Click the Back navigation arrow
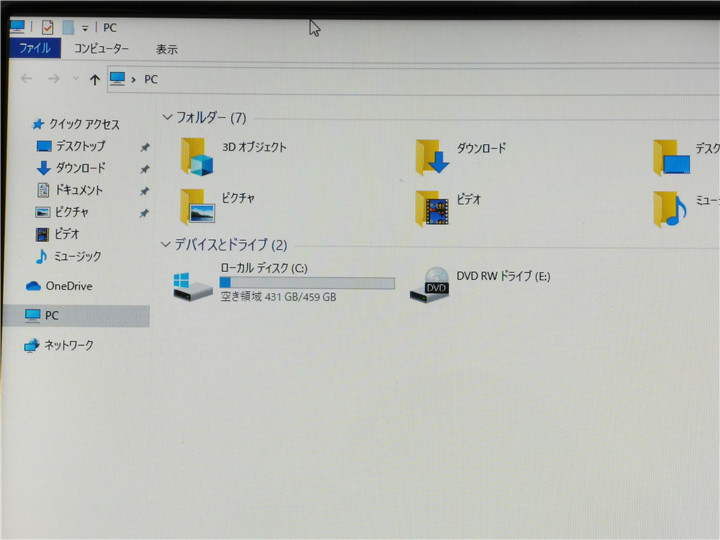 tap(26, 79)
